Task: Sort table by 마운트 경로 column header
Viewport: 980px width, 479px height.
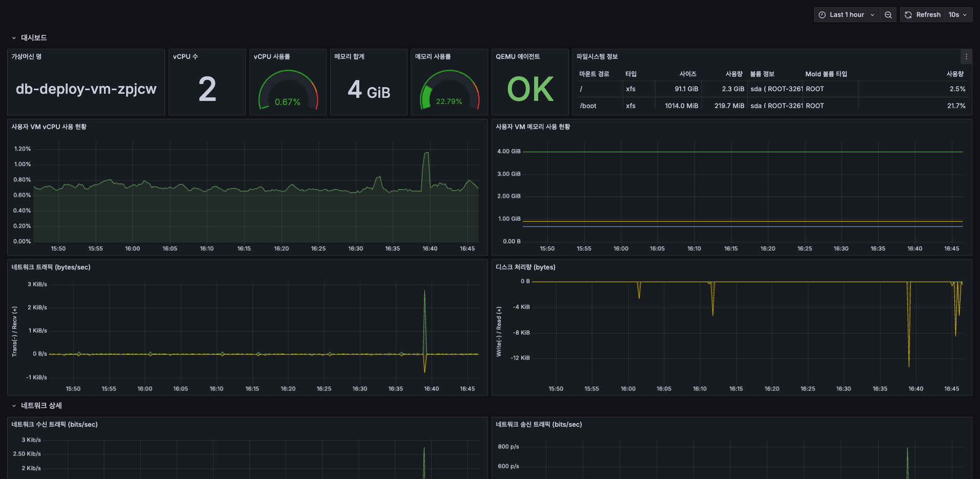Action: pyautogui.click(x=594, y=74)
